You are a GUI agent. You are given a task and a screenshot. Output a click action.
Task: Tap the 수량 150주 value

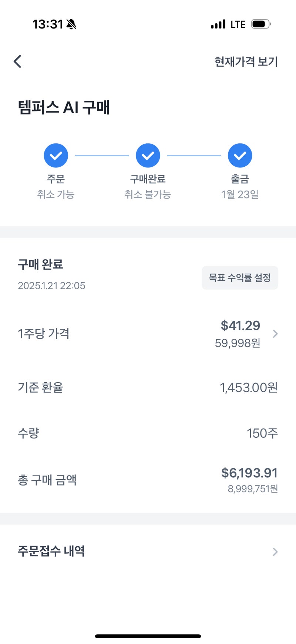pyautogui.click(x=262, y=433)
